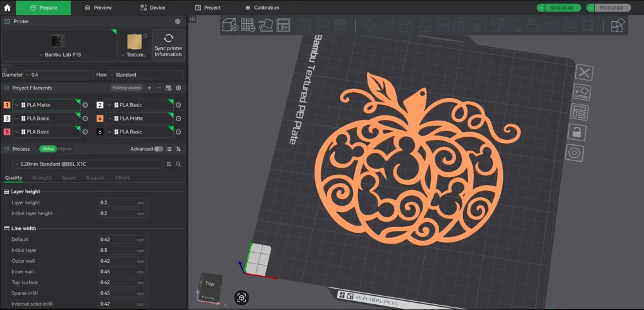This screenshot has height=310, width=644.
Task: Open filament 1 PLA Matte dropdown
Action: 46,105
